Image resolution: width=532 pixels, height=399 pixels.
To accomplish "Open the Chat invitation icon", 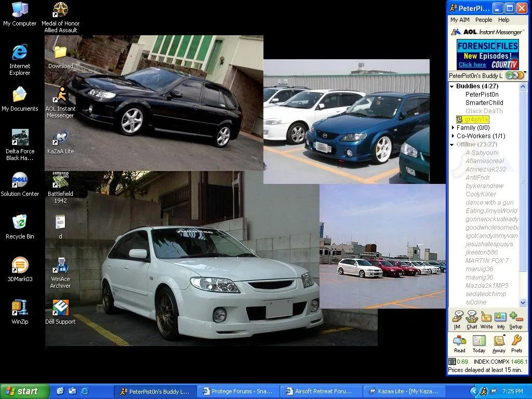I will (x=472, y=320).
